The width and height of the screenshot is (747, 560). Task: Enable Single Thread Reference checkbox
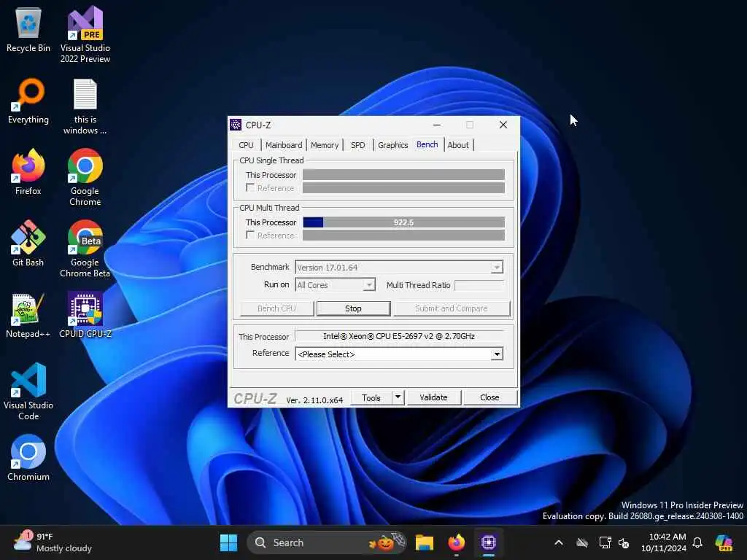coord(250,187)
